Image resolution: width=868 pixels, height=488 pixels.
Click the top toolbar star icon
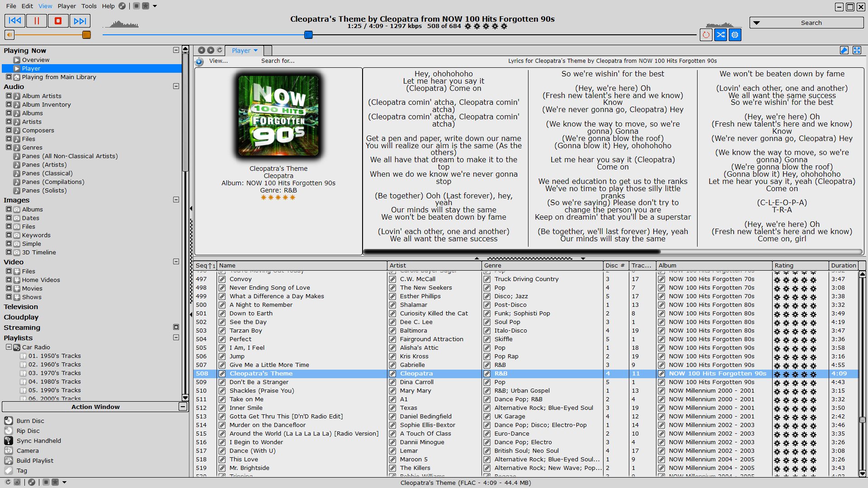(x=146, y=6)
